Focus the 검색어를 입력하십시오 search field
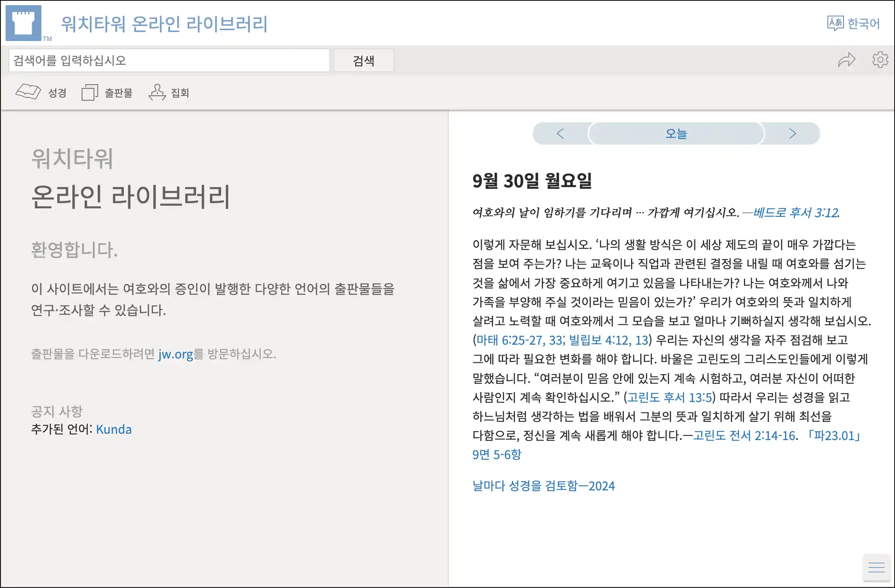895x588 pixels. [x=169, y=60]
